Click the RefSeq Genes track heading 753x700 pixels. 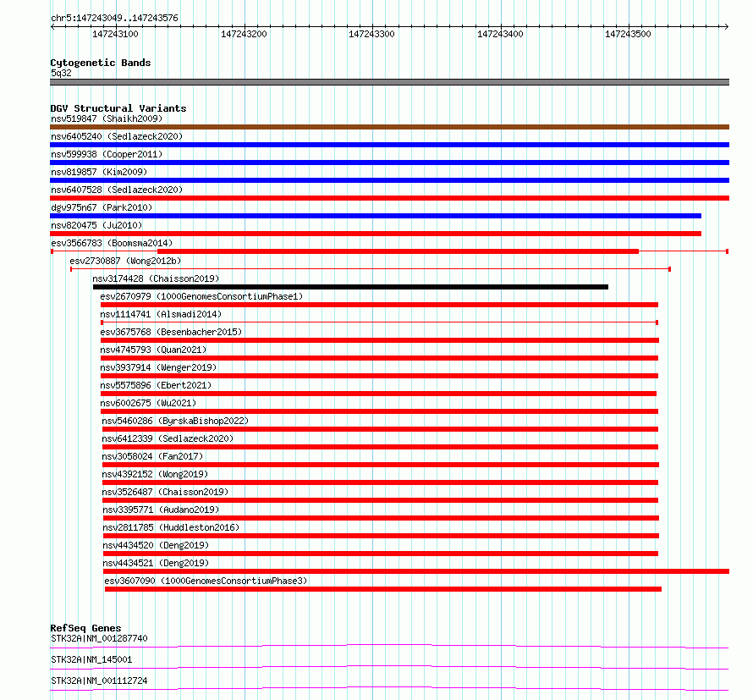pos(85,628)
